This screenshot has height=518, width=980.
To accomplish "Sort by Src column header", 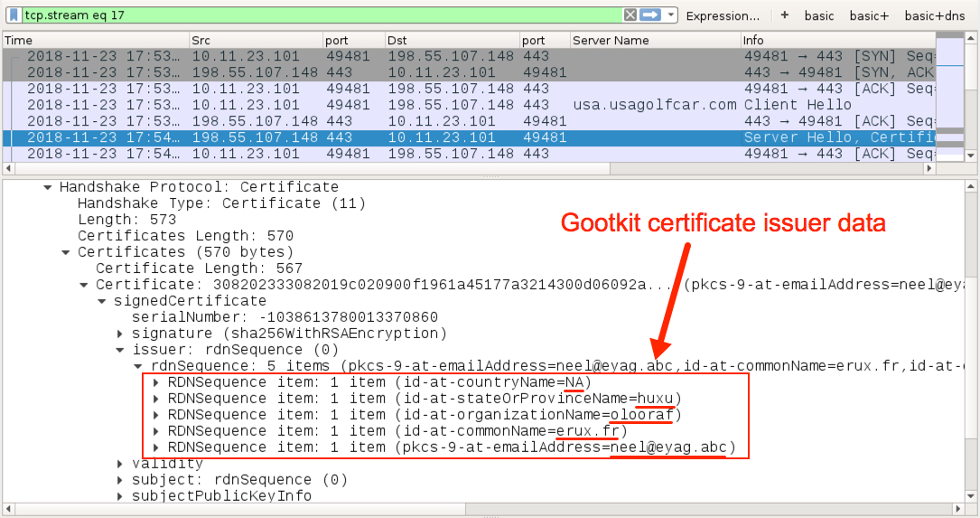I will (256, 40).
